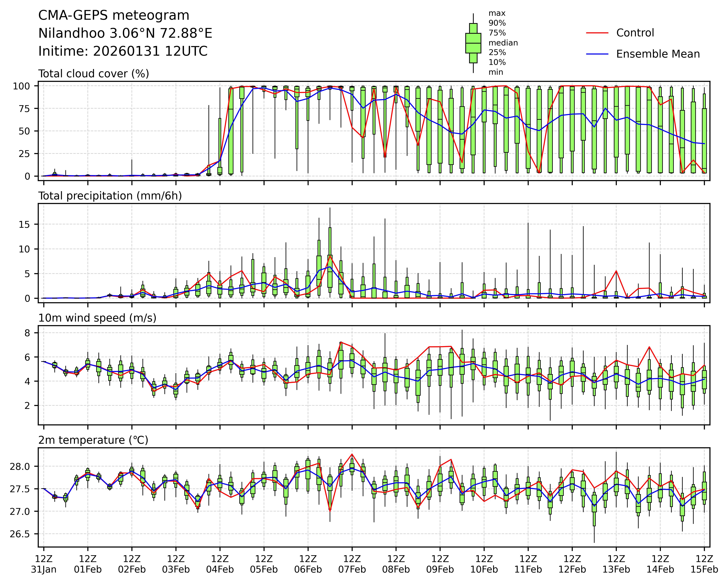Click the median label in the legend
This screenshot has height=584, width=728.
(503, 43)
